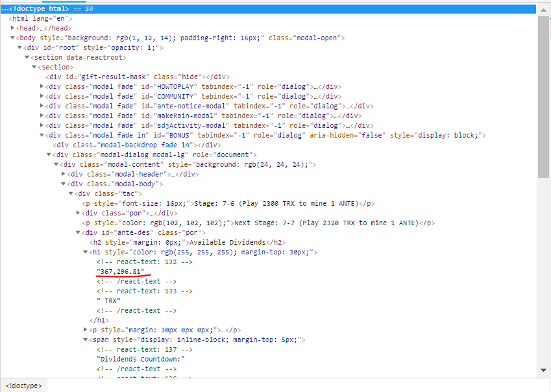This screenshot has height=392, width=551.
Task: Collapse the ante-des div node
Action: point(78,232)
